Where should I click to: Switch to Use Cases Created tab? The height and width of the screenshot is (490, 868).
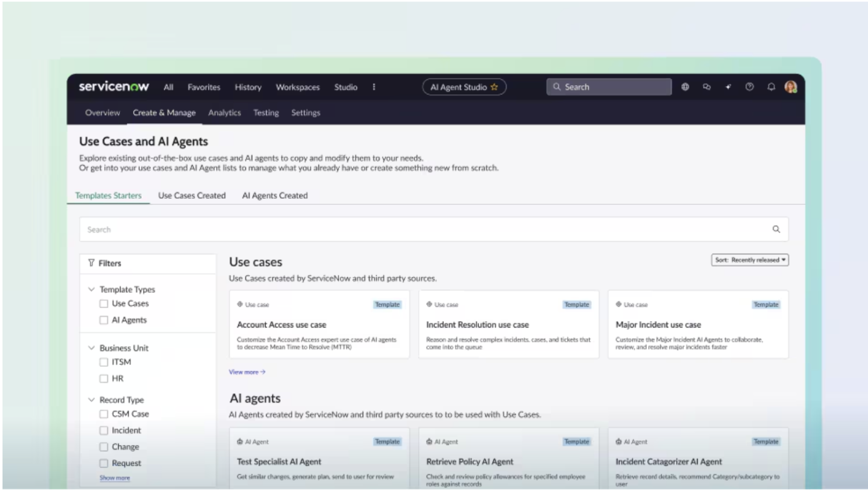pyautogui.click(x=192, y=196)
